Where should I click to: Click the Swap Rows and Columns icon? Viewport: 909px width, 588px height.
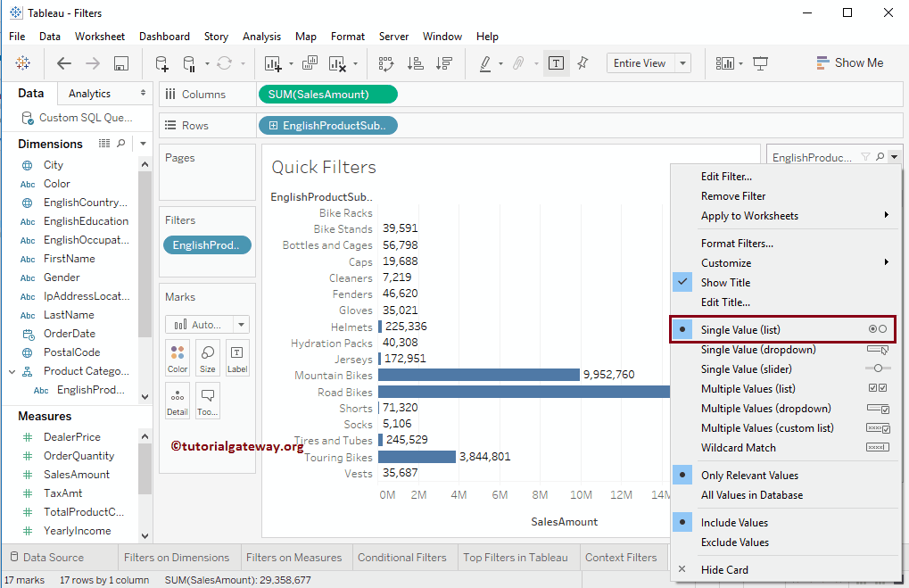tap(386, 63)
